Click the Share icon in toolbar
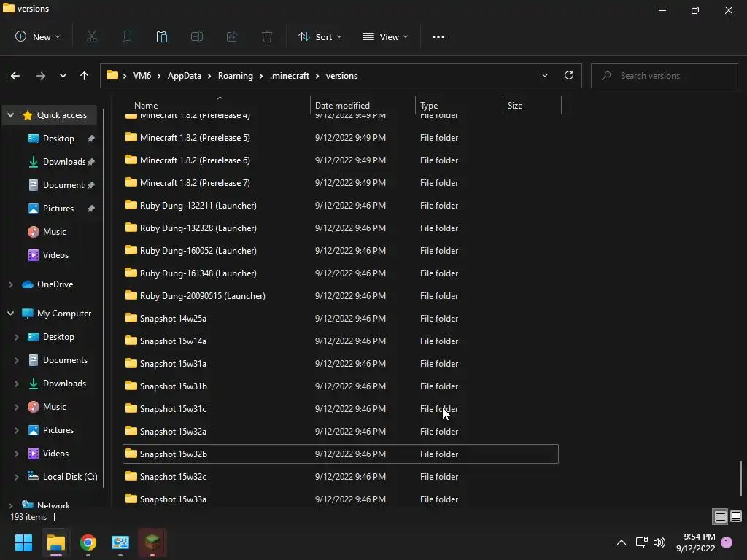This screenshot has height=560, width=747. [x=232, y=36]
